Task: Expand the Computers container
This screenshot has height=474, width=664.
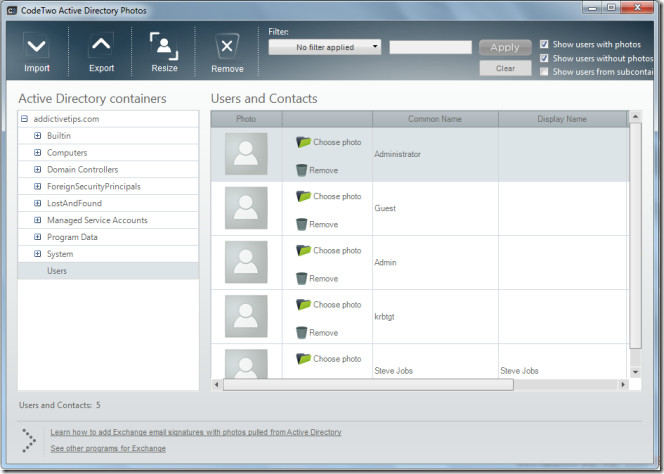Action: coord(38,153)
